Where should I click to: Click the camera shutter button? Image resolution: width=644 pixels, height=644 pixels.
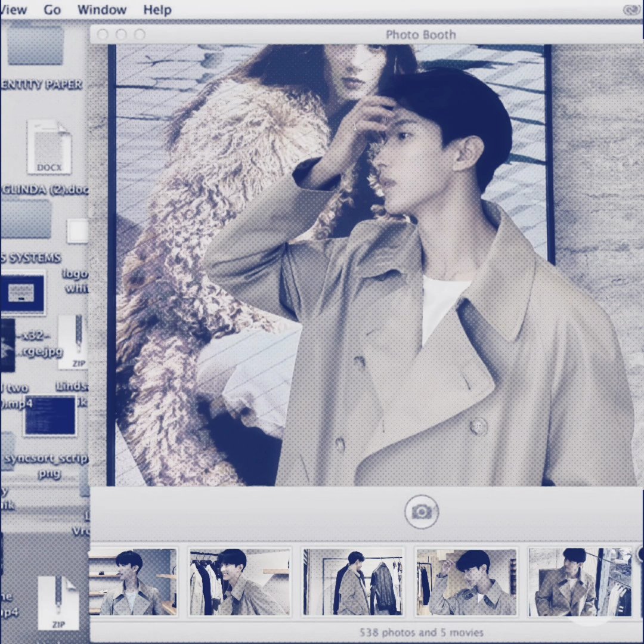422,512
